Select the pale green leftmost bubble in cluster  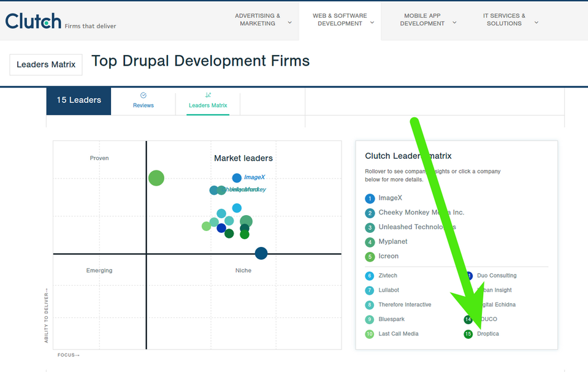tap(206, 226)
